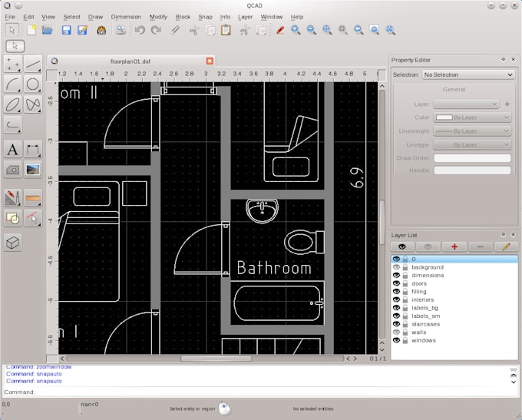Click the Cut scissors icon
This screenshot has height=420, width=522.
194,30
